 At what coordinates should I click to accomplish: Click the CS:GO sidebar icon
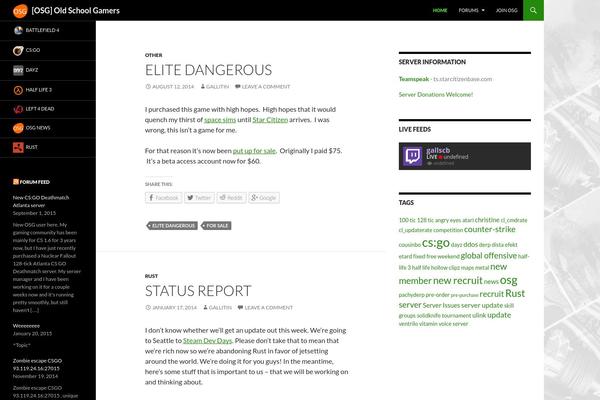tap(18, 50)
